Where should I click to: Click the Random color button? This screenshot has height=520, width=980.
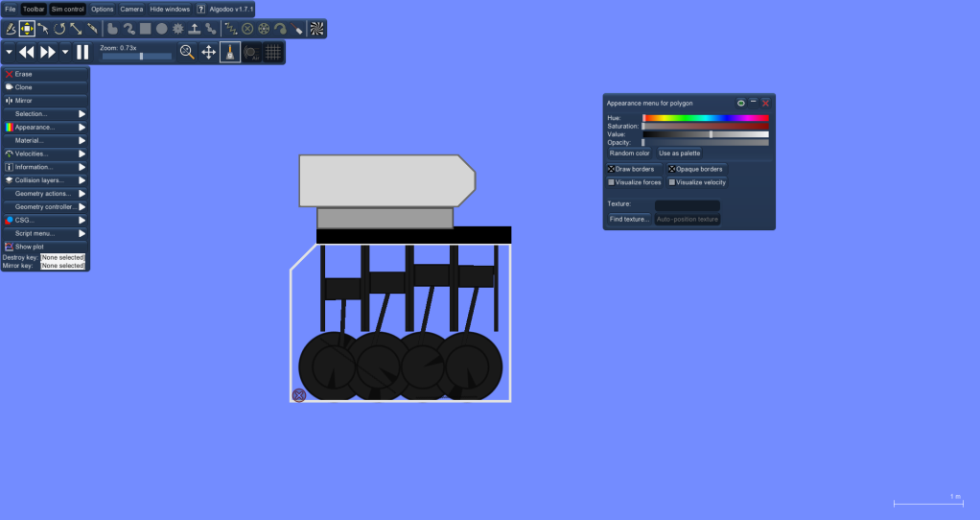coord(629,154)
